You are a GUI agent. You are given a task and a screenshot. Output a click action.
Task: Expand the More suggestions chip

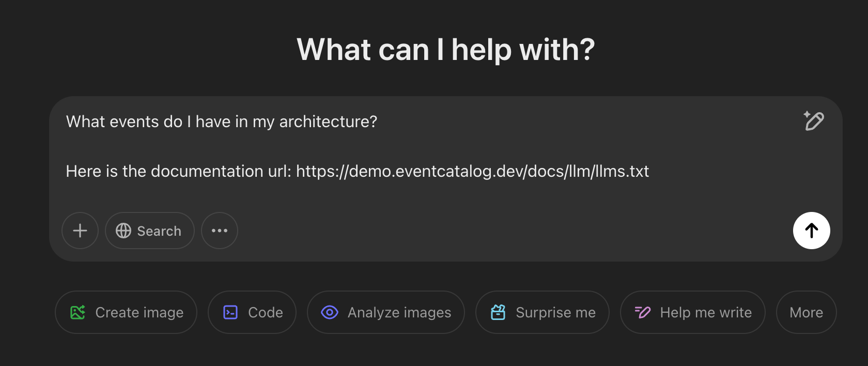[x=806, y=312]
